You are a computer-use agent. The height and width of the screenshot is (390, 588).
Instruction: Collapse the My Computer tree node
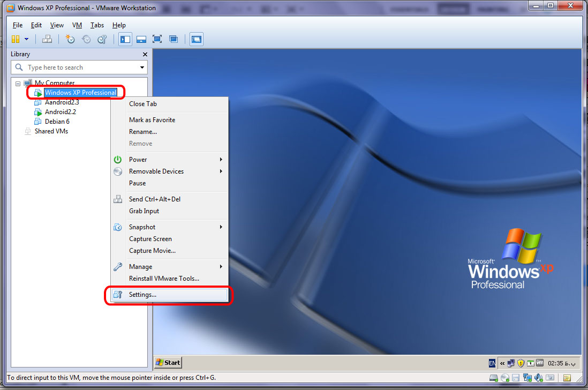click(x=18, y=83)
